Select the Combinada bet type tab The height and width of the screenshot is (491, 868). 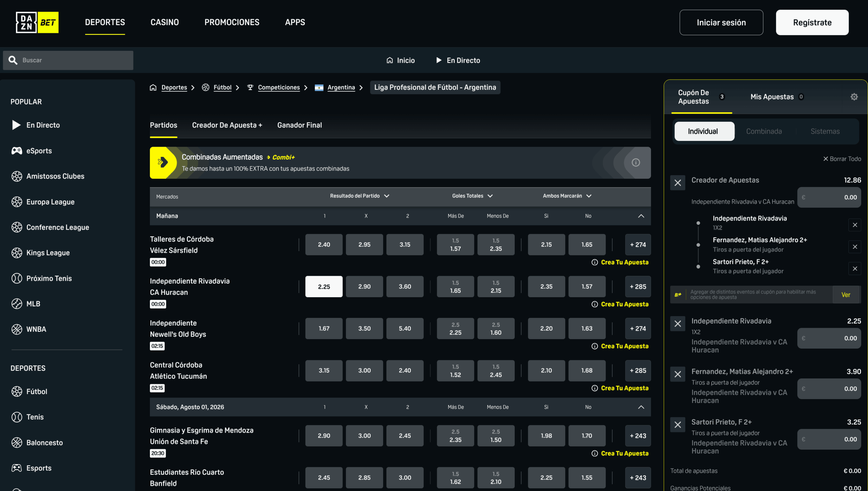tap(764, 131)
